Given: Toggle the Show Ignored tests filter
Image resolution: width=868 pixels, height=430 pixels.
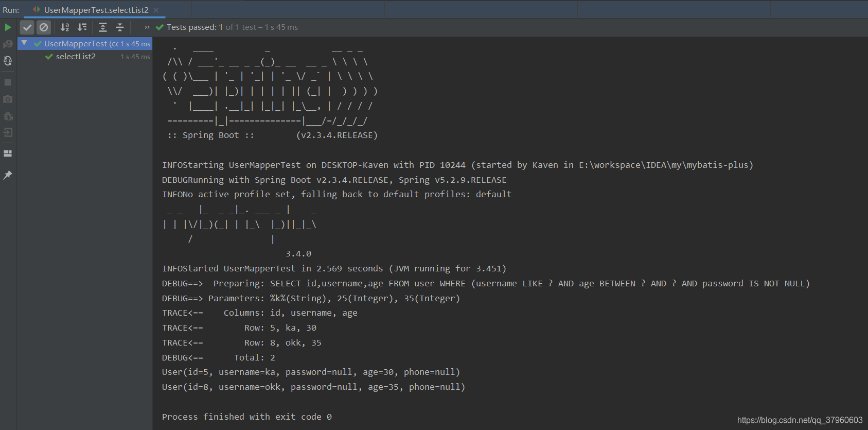Looking at the screenshot, I should 44,27.
